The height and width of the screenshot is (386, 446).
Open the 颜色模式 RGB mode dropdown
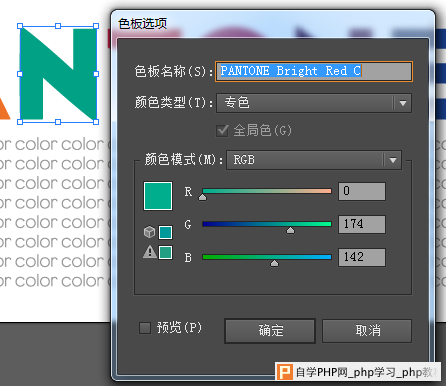click(314, 160)
